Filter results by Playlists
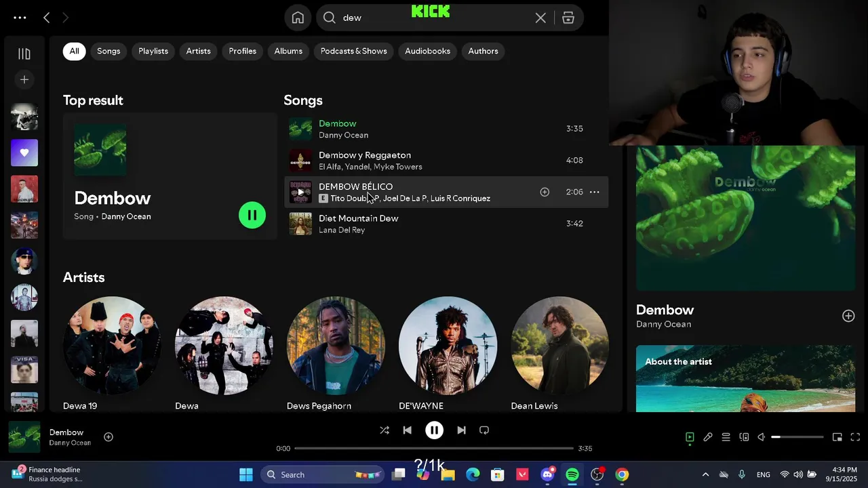 point(153,51)
